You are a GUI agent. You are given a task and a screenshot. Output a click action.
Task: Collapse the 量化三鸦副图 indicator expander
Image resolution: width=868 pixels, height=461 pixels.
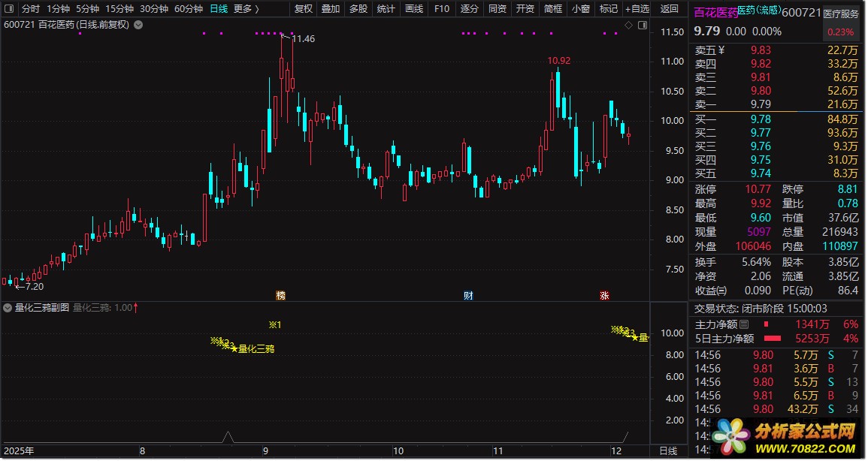8,308
